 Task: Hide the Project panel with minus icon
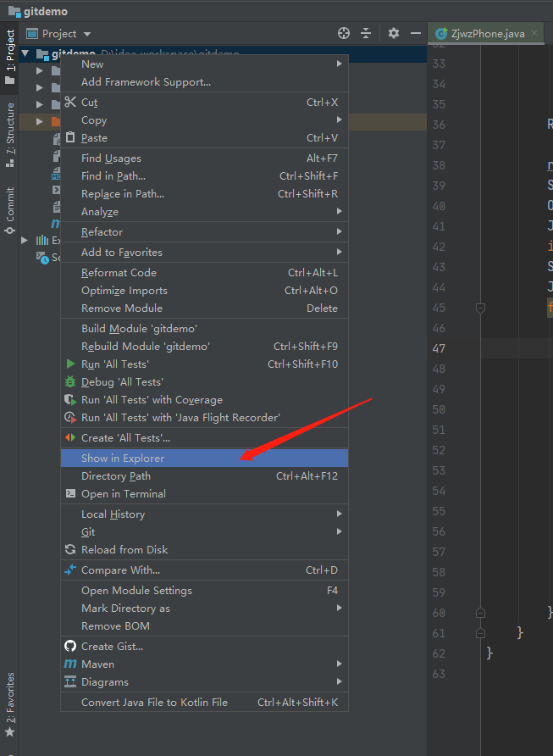[415, 33]
